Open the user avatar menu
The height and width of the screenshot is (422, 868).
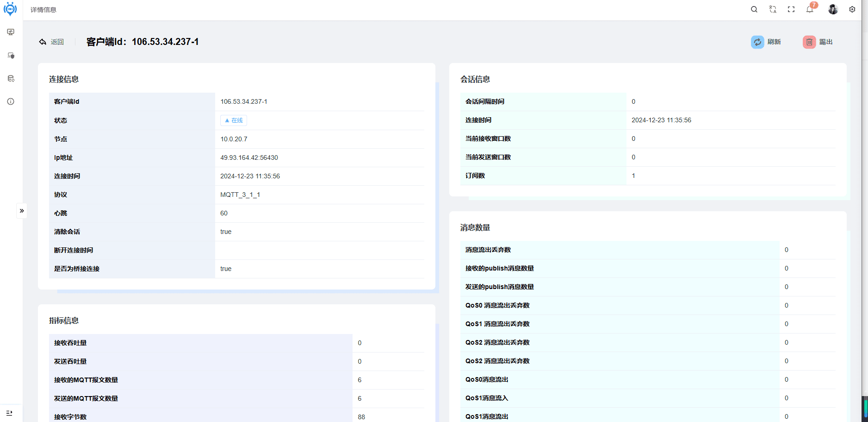(833, 9)
